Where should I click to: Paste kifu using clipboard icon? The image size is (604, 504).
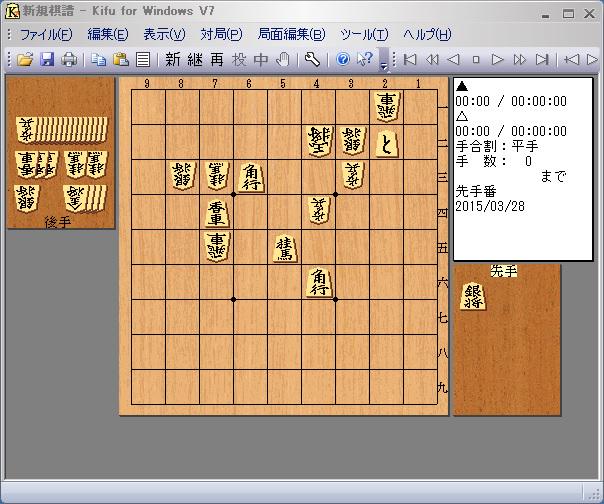coord(121,59)
